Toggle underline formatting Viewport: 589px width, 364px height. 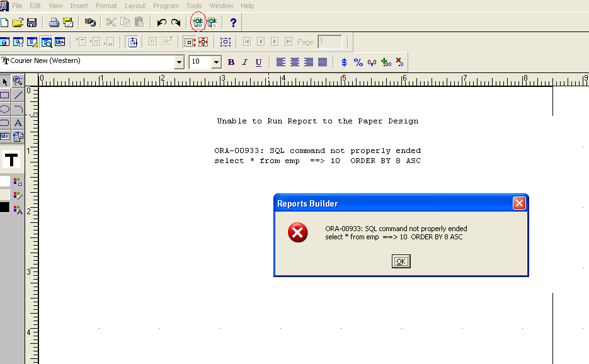[258, 62]
